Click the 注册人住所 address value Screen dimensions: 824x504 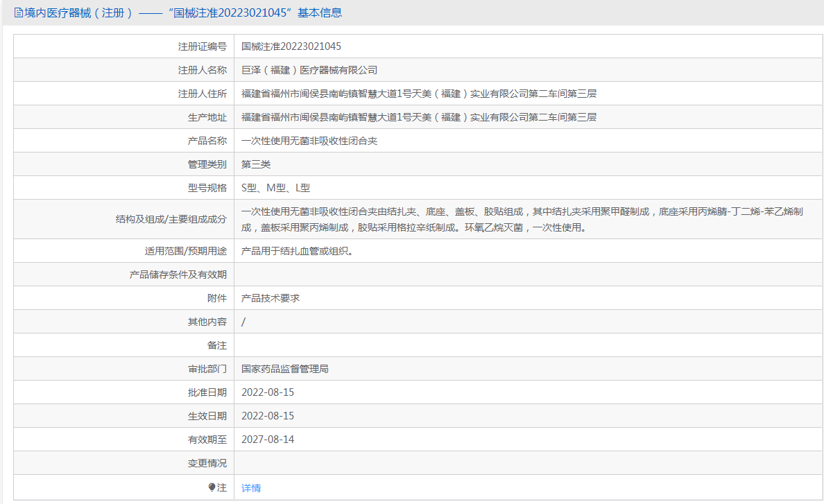point(419,94)
